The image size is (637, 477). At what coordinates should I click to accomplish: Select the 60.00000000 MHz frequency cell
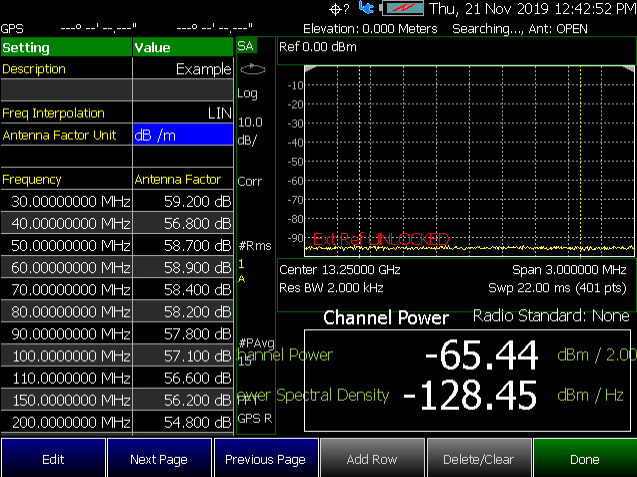[x=67, y=267]
